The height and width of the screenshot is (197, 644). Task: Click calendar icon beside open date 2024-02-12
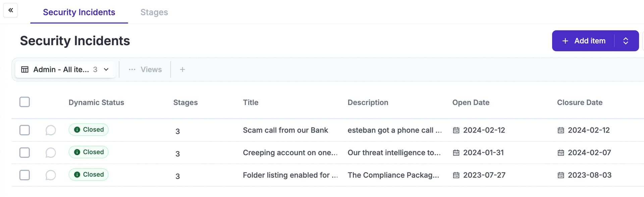456,130
